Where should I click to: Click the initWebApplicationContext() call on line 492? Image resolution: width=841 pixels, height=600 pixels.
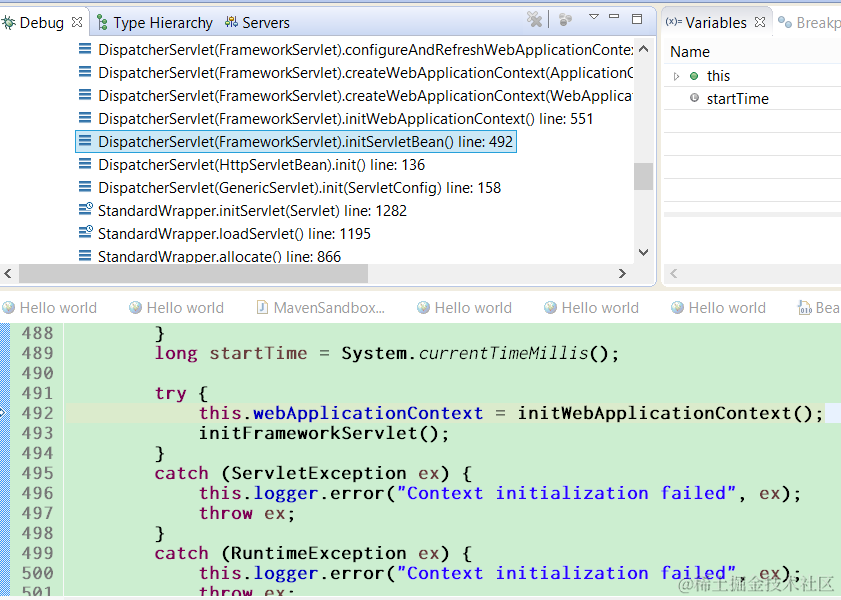[x=665, y=413]
